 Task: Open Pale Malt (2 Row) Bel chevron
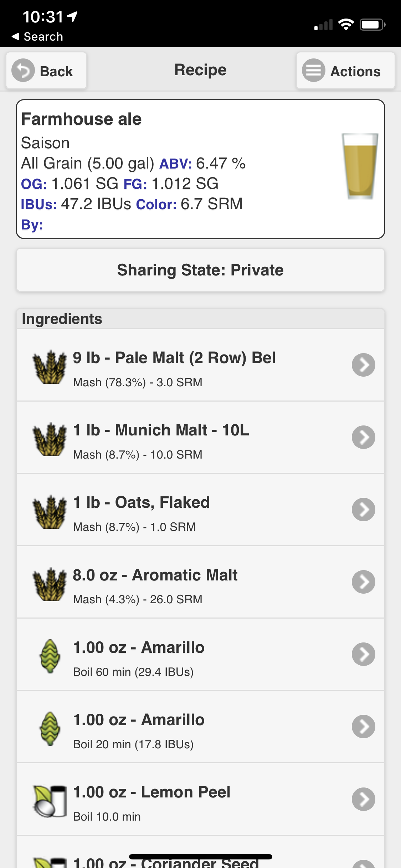pos(363,365)
